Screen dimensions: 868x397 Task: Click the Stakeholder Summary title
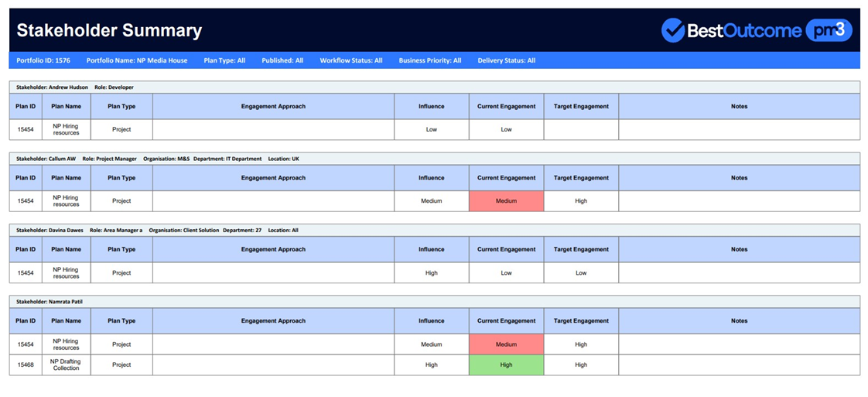click(x=109, y=30)
